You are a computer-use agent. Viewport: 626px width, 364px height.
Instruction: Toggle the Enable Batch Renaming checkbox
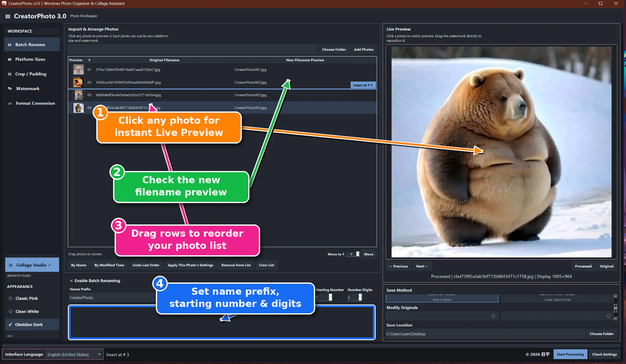click(x=72, y=281)
